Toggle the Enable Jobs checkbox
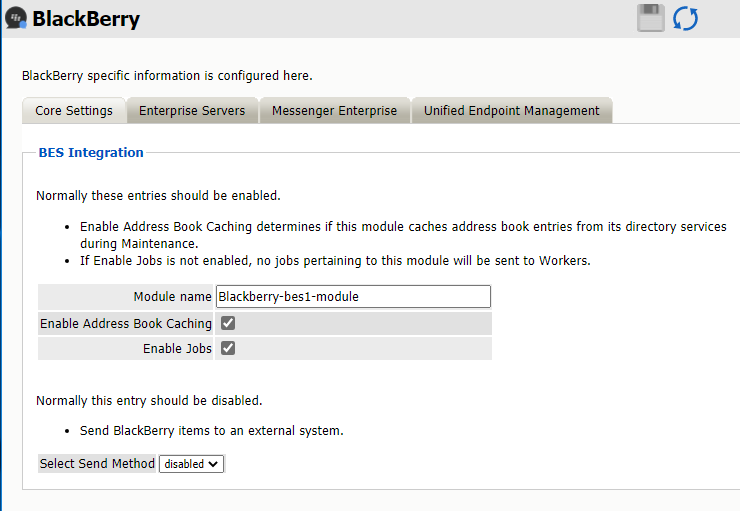Image resolution: width=740 pixels, height=511 pixels. click(228, 348)
